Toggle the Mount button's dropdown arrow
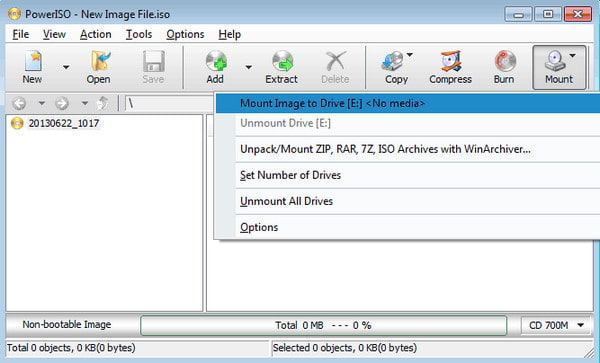The width and height of the screenshot is (600, 363). point(572,56)
